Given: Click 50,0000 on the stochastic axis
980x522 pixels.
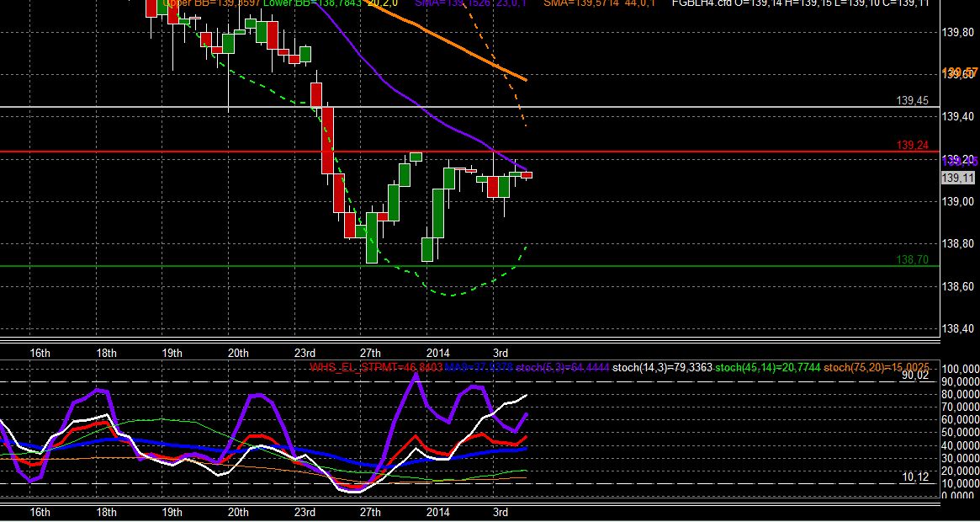Looking at the screenshot, I should tap(962, 433).
